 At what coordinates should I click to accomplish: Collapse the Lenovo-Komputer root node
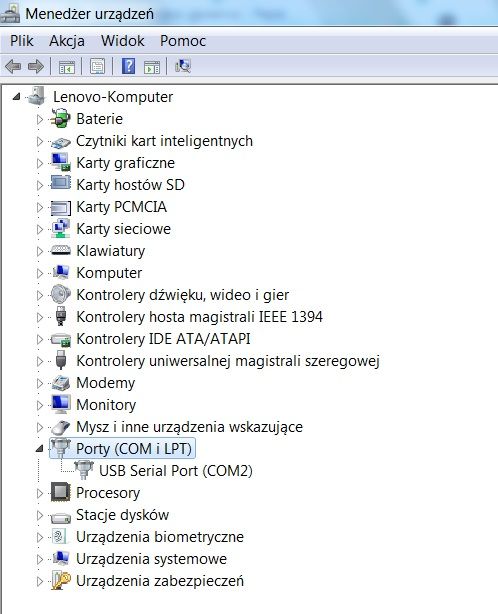16,96
